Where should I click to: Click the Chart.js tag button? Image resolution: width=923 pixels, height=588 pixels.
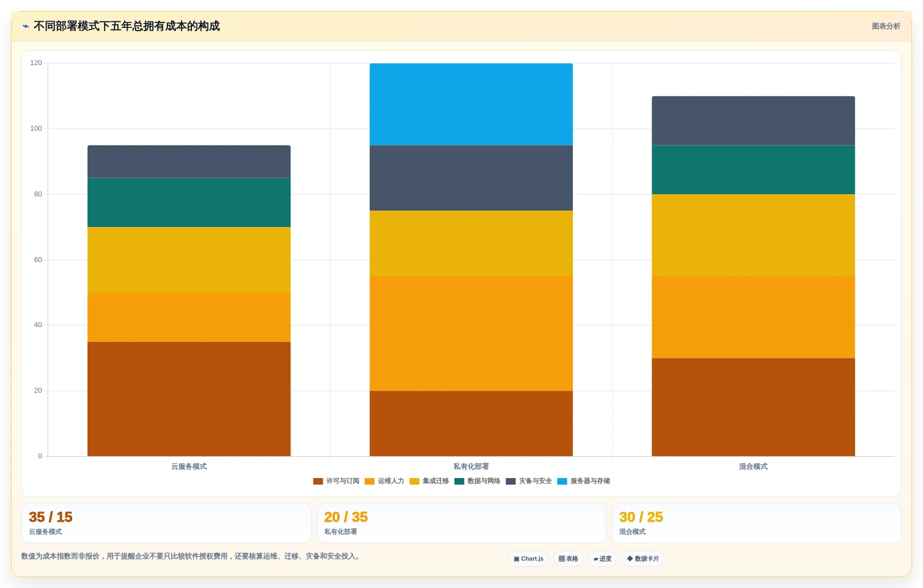[529, 558]
